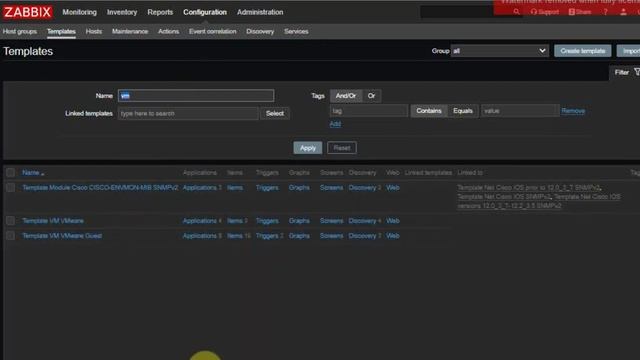Check the Template Module Cisco CISCO-ENVMON-MIB row checkbox

click(x=11, y=188)
